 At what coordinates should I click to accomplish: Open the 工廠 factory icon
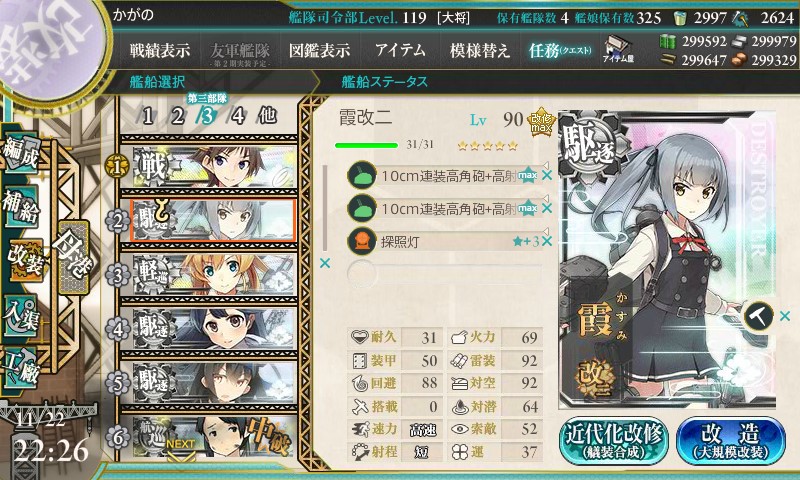click(x=21, y=367)
